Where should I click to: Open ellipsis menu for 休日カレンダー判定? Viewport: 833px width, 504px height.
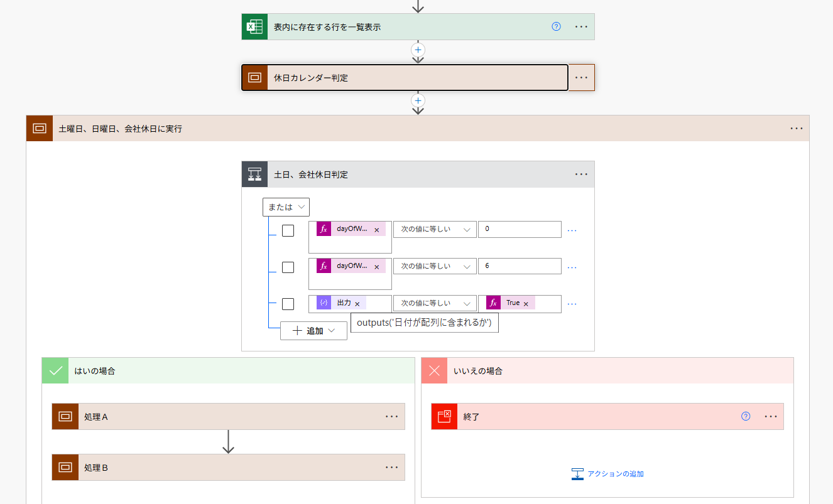click(x=581, y=78)
